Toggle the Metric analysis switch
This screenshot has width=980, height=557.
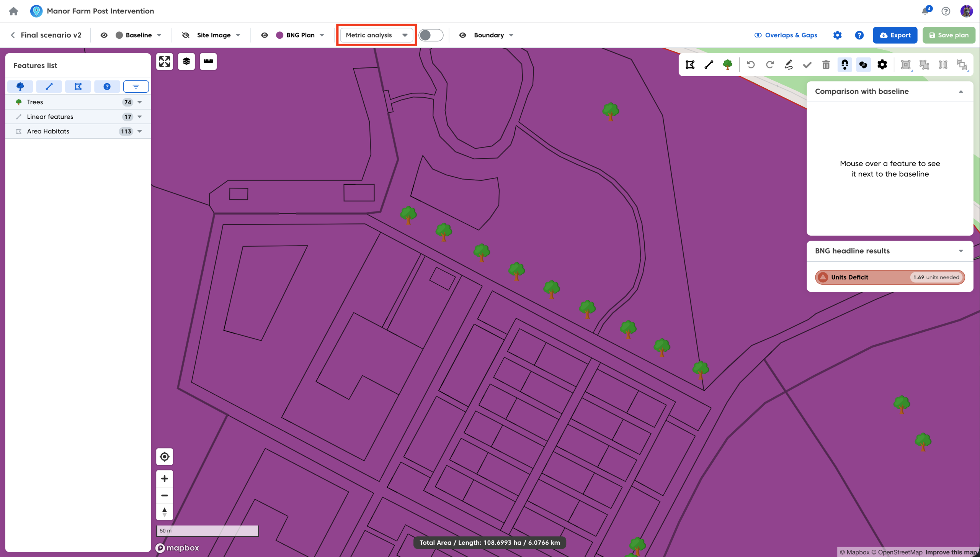coord(431,35)
